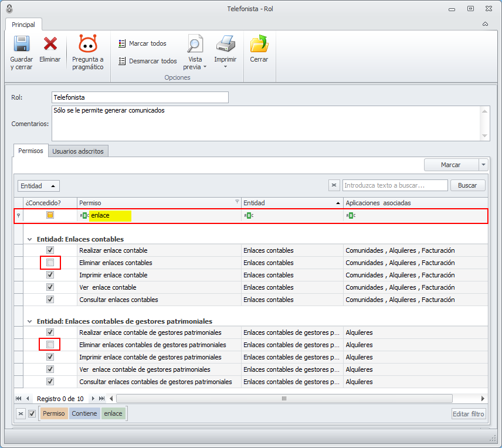Open the Entidad grouping dropdown
Screen dimensions: 502x448
coord(39,186)
